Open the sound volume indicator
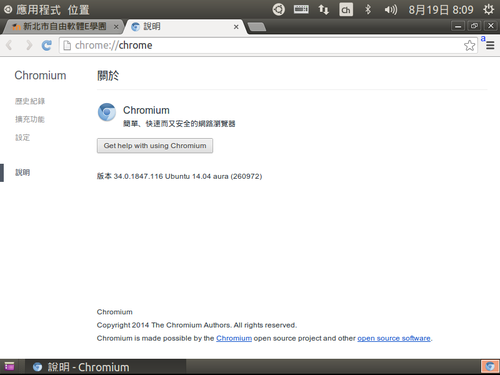 point(390,10)
